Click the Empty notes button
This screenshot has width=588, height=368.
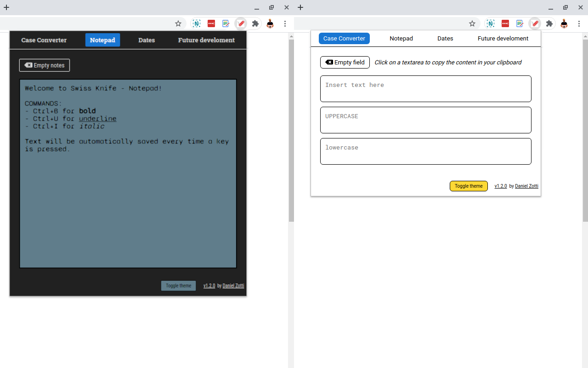point(45,65)
